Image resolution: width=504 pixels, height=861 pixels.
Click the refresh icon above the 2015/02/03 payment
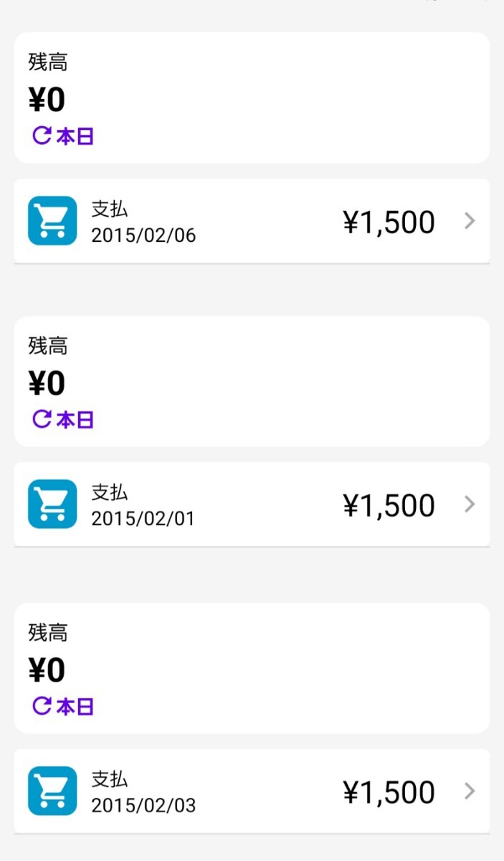(x=42, y=706)
